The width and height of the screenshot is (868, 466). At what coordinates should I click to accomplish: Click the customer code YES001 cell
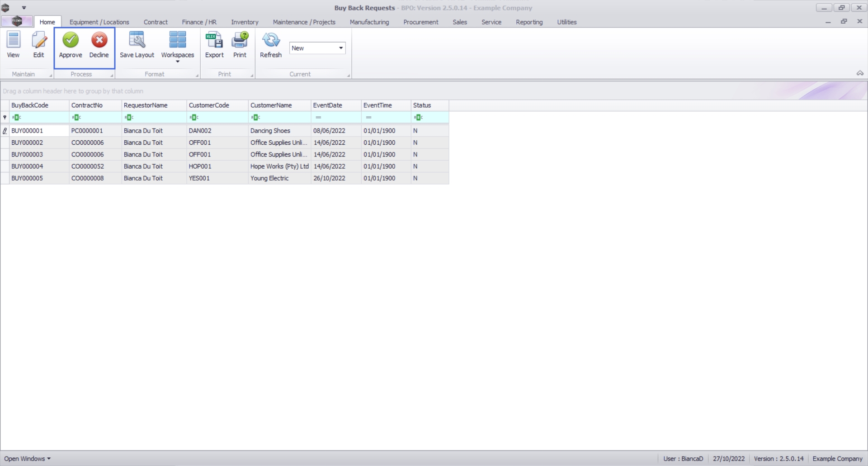click(x=217, y=178)
